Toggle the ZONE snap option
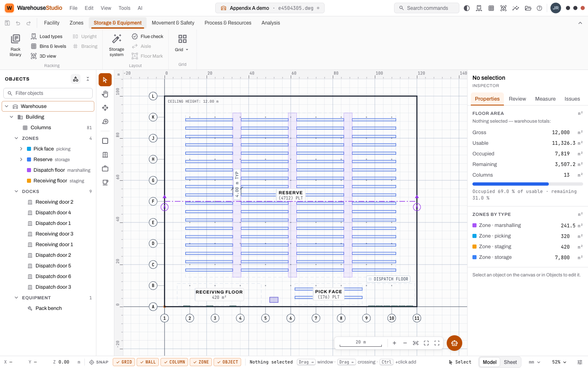This screenshot has width=588, height=368. point(201,362)
